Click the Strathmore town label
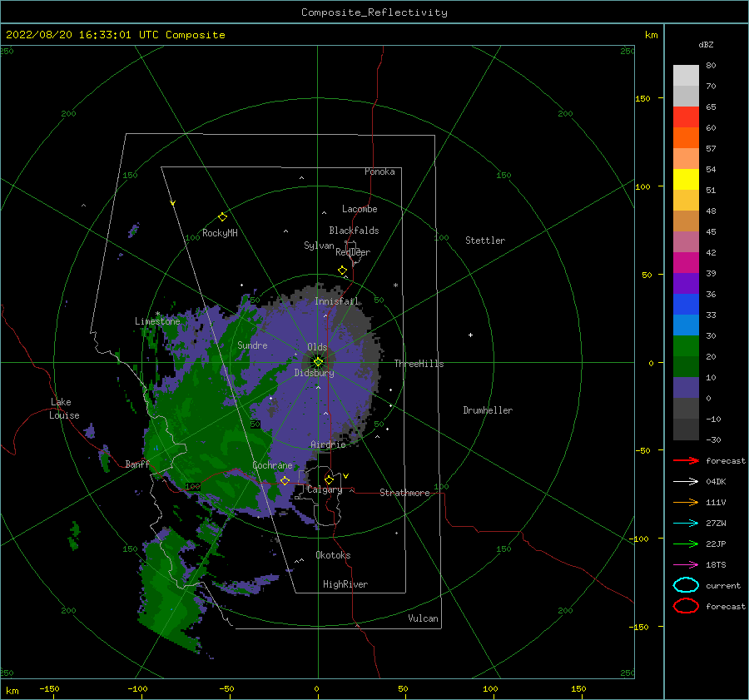The width and height of the screenshot is (749, 700). click(404, 493)
